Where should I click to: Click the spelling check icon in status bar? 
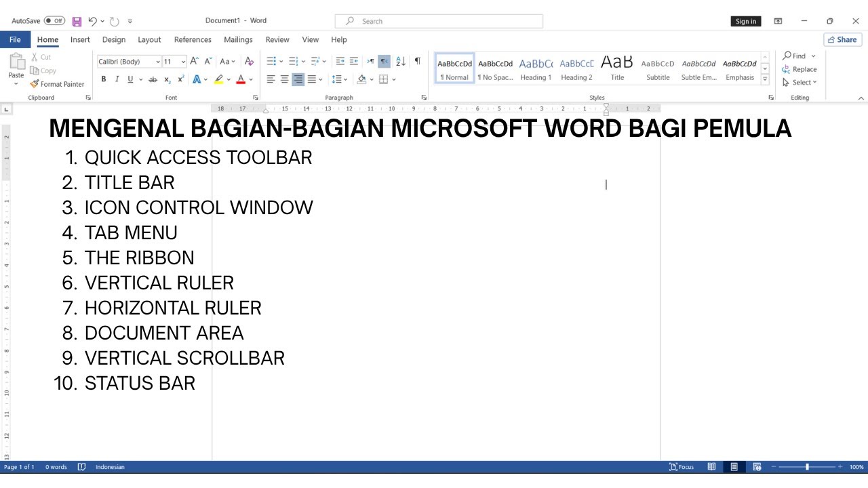(x=81, y=466)
